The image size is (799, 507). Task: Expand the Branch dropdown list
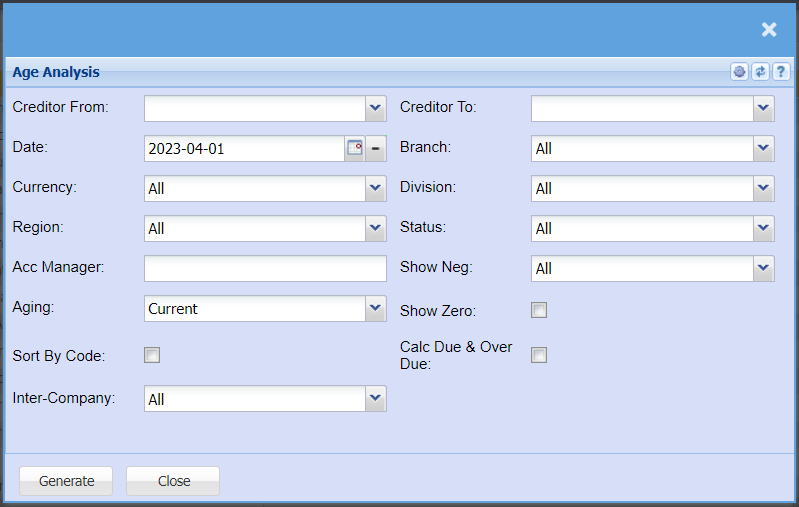pyautogui.click(x=763, y=148)
